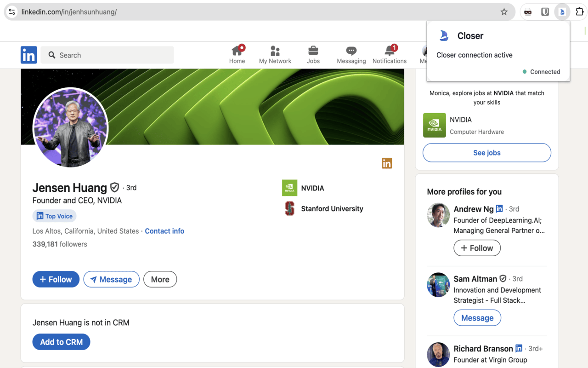This screenshot has height=368, width=588.
Task: Open Sam Altman's profile picture
Action: click(x=438, y=285)
